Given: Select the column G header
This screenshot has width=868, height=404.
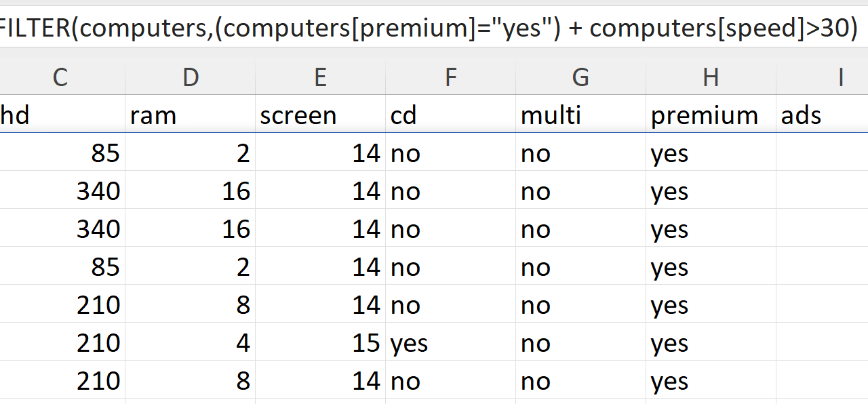Looking at the screenshot, I should click(580, 78).
